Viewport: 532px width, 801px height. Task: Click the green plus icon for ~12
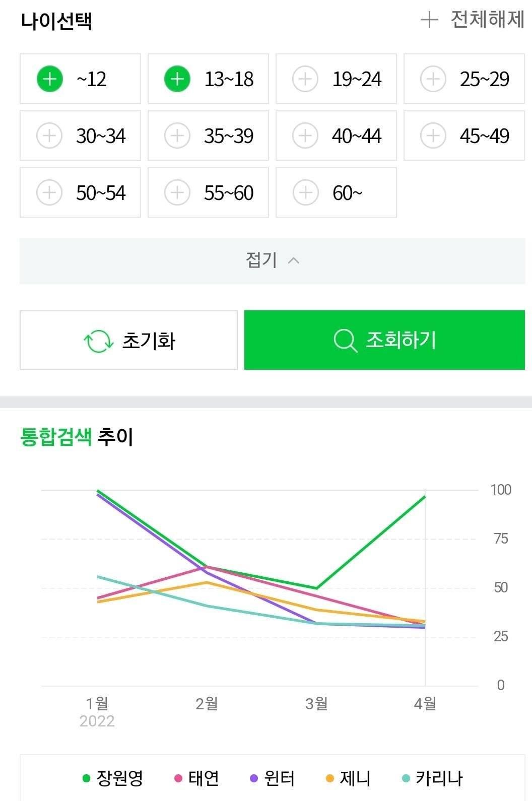click(49, 79)
